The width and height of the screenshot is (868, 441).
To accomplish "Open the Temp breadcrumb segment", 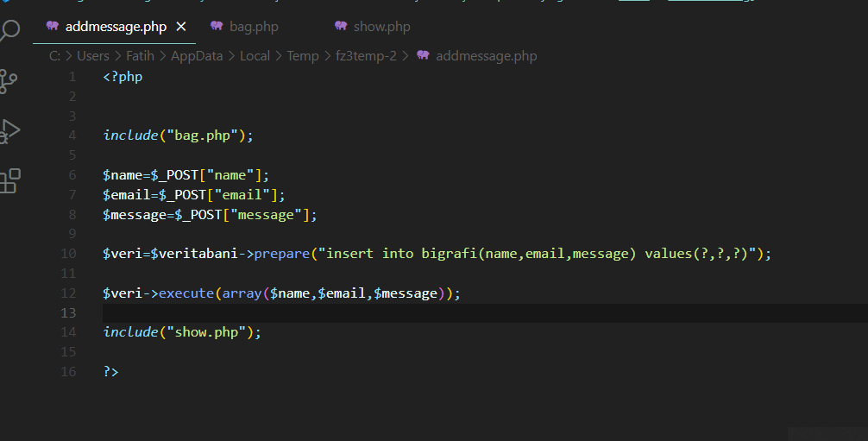I will [x=302, y=56].
